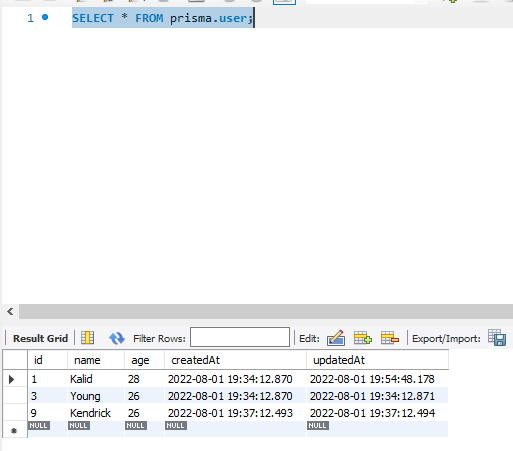513x451 pixels.
Task: Export recordset to external file icon
Action: point(497,337)
